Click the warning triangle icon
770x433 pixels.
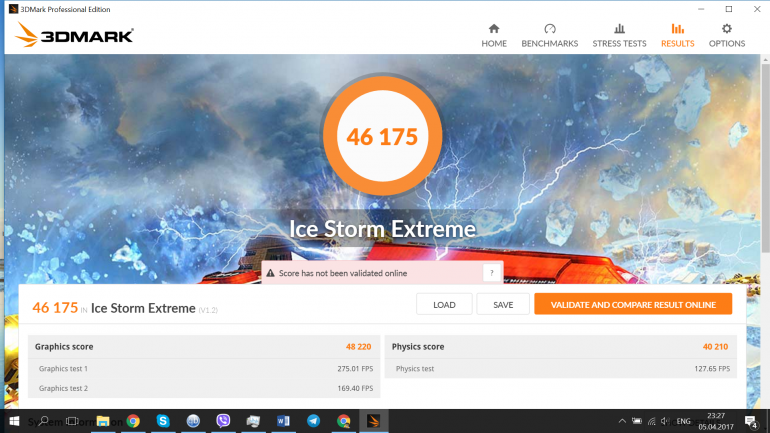point(270,273)
